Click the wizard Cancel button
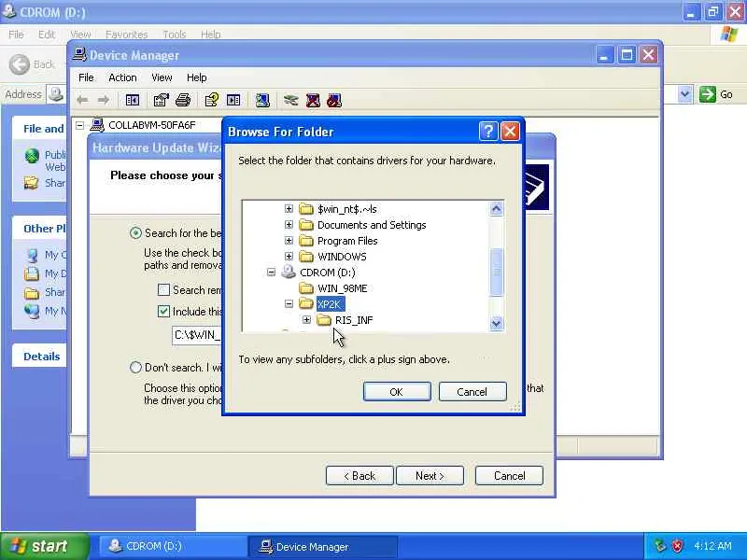 [x=509, y=476]
